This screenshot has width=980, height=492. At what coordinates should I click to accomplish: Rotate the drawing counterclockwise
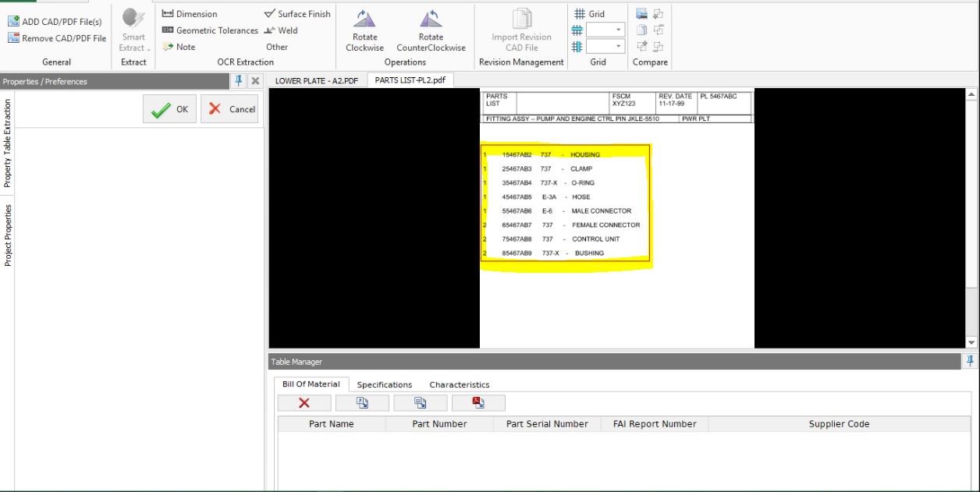(x=431, y=30)
